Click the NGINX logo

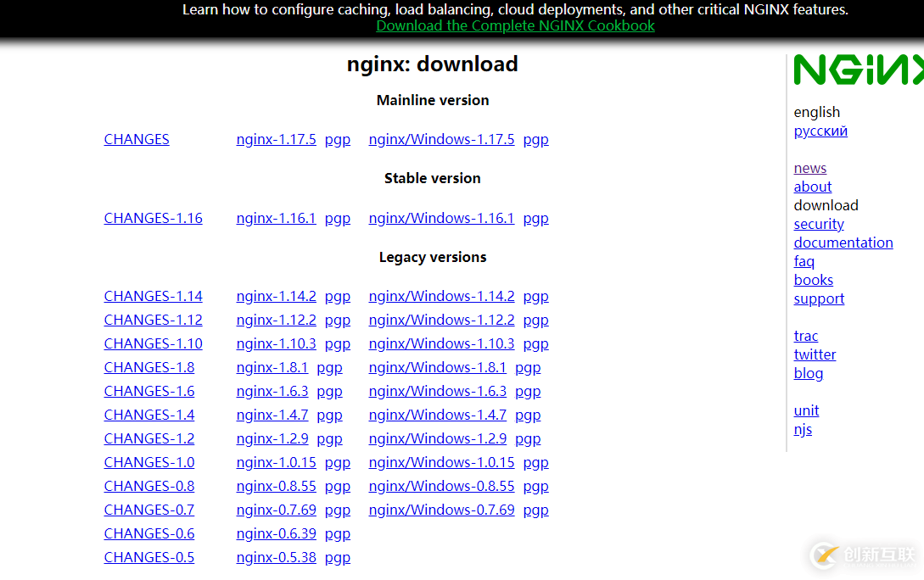click(x=857, y=70)
